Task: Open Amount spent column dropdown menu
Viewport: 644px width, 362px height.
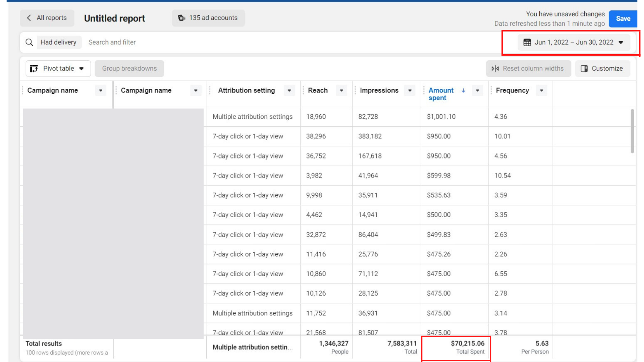Action: pos(478,90)
